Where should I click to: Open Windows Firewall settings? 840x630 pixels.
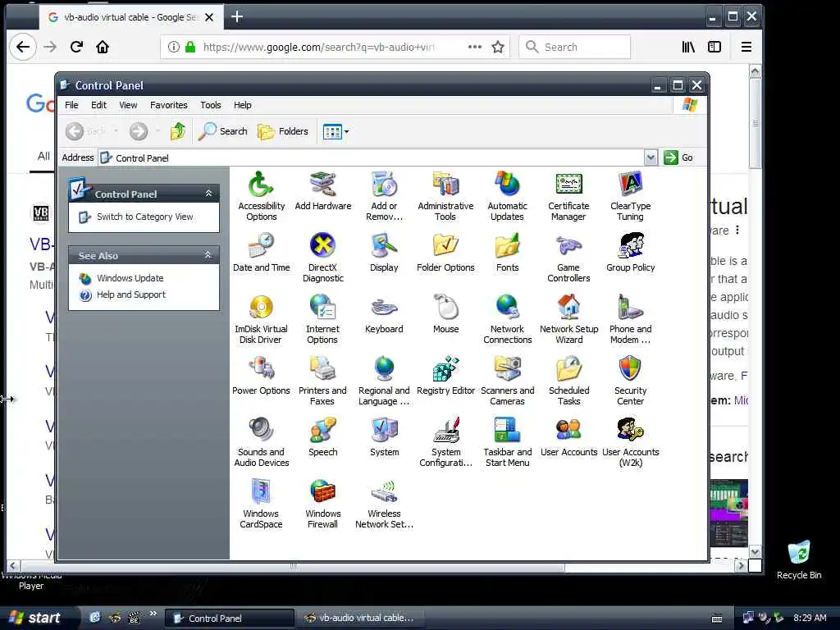322,504
